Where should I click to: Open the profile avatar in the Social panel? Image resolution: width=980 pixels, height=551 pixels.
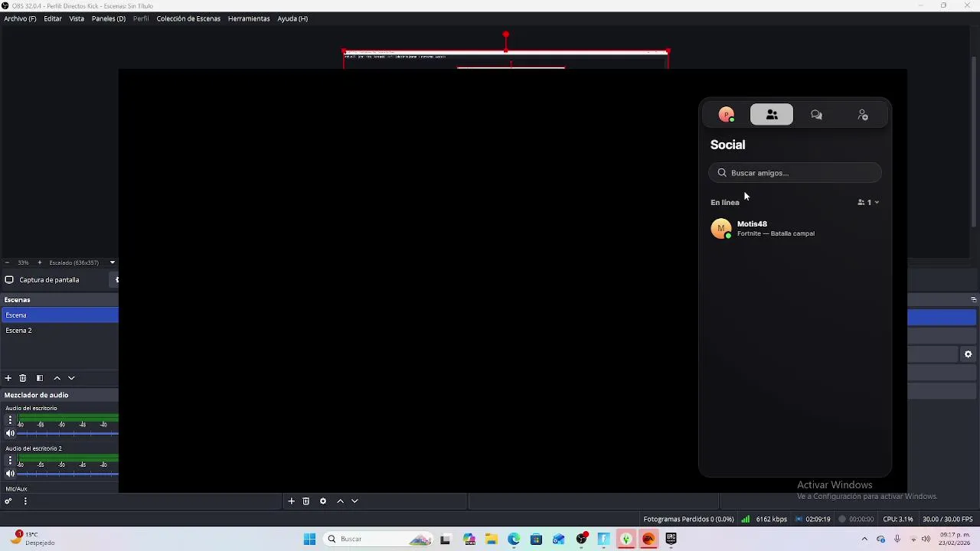(x=727, y=115)
